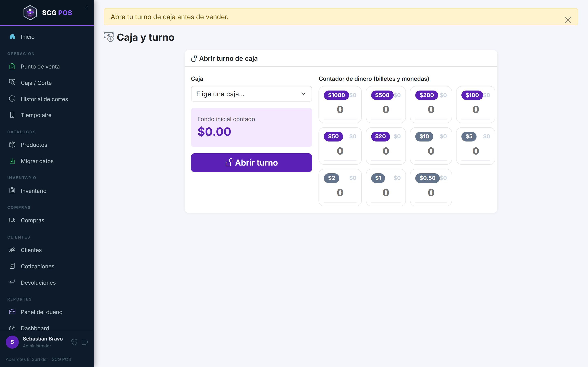Click Abrir turno button
Screen dimensions: 588x367
(252, 163)
